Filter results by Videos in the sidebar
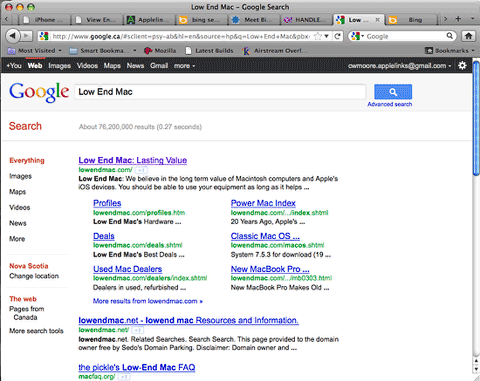The width and height of the screenshot is (480, 381). (20, 207)
